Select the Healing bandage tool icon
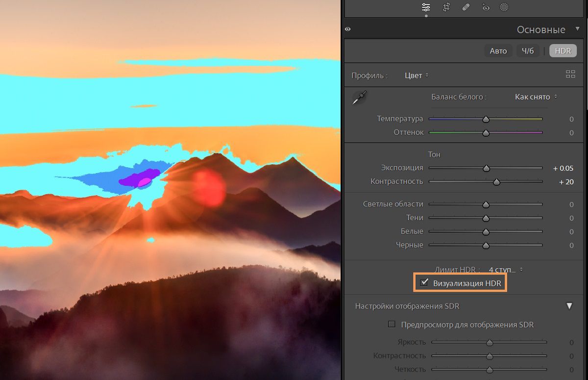This screenshot has height=380, width=588. 466,7
